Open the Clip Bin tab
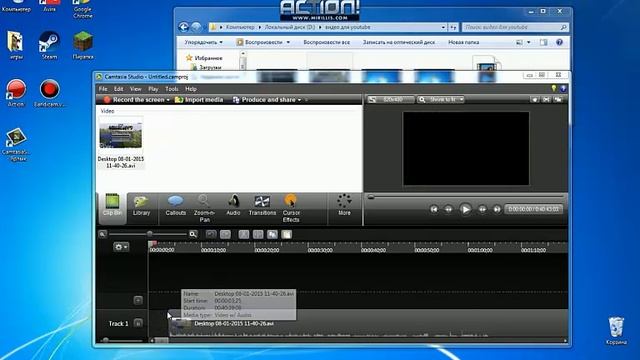The width and height of the screenshot is (640, 360). tap(112, 205)
